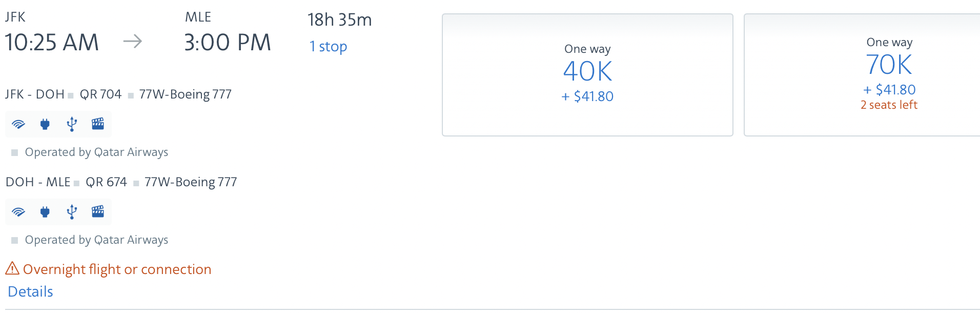This screenshot has height=313, width=980.
Task: Open the 1 stop link
Action: click(x=328, y=47)
